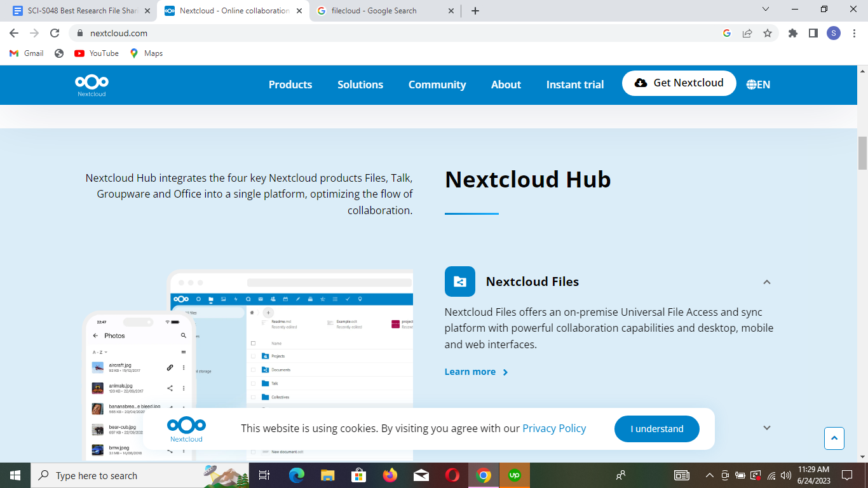Click the grid view icon in the Photos mockup
This screenshot has width=868, height=488.
click(x=183, y=351)
